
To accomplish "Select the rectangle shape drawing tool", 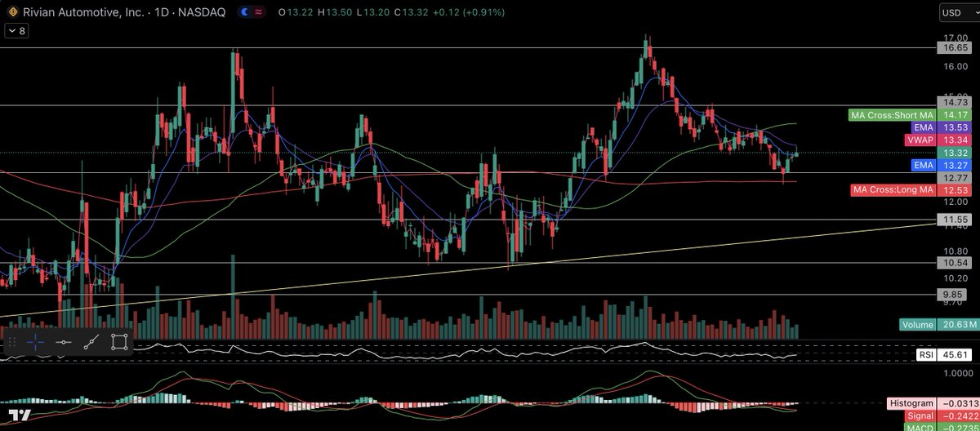I will pos(119,342).
